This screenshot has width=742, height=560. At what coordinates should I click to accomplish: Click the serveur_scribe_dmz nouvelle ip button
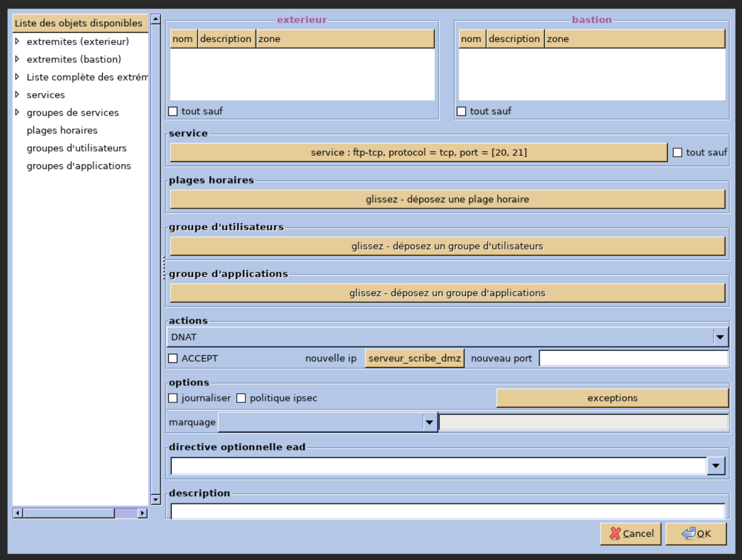(414, 358)
